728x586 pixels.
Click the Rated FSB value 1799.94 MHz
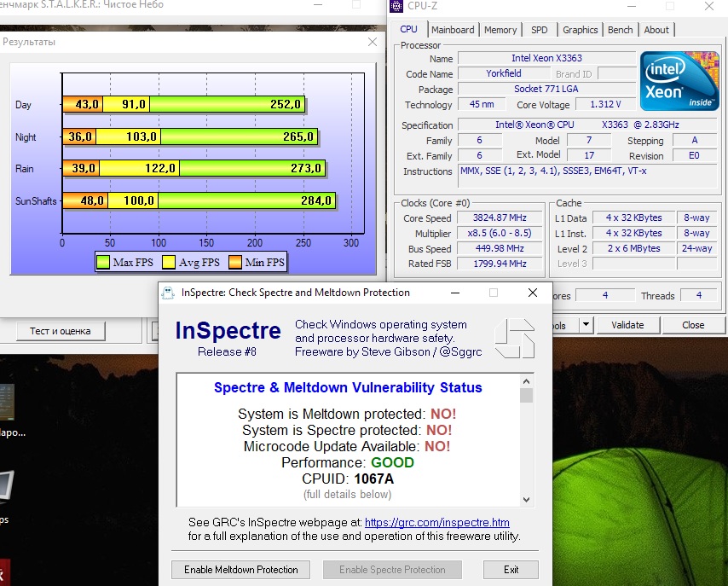pos(500,264)
